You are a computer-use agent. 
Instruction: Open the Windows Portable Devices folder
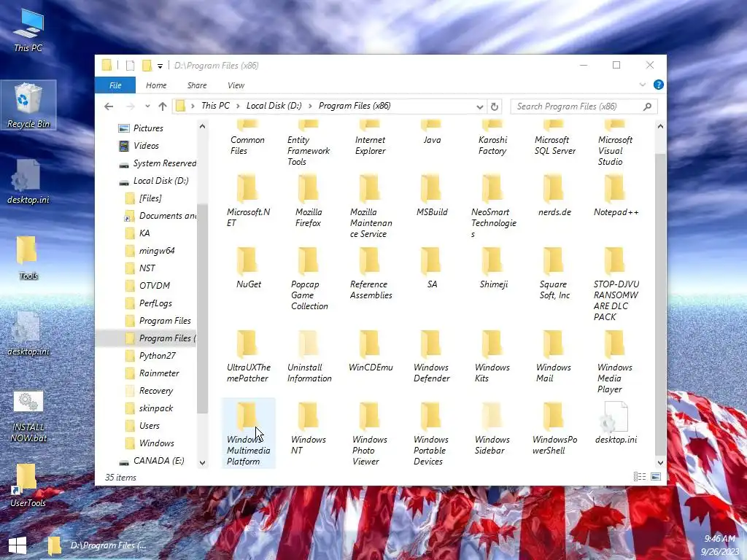431,434
